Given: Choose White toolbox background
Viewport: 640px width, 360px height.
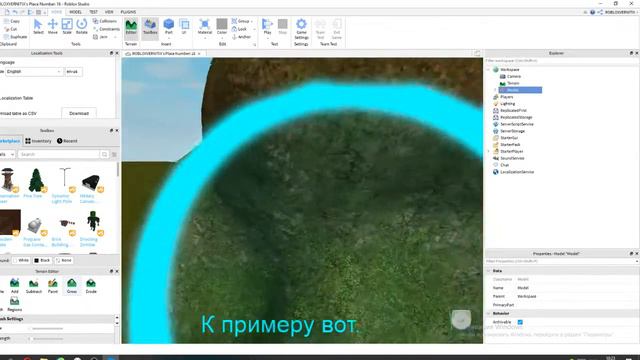Looking at the screenshot, I should click(21, 260).
